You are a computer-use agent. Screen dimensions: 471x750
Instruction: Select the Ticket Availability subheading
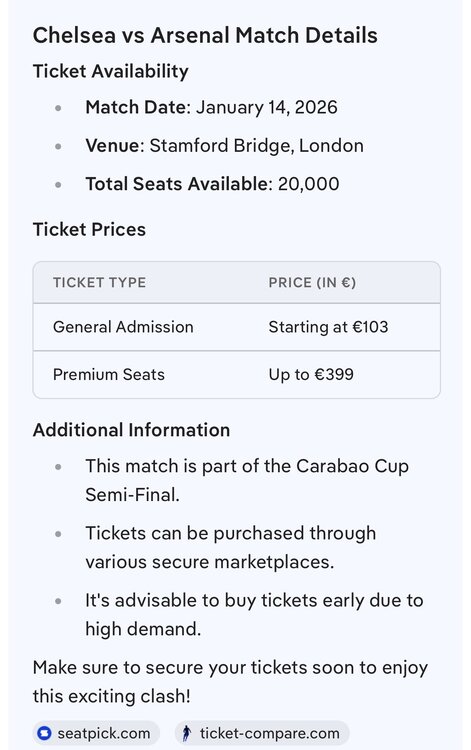pyautogui.click(x=110, y=71)
